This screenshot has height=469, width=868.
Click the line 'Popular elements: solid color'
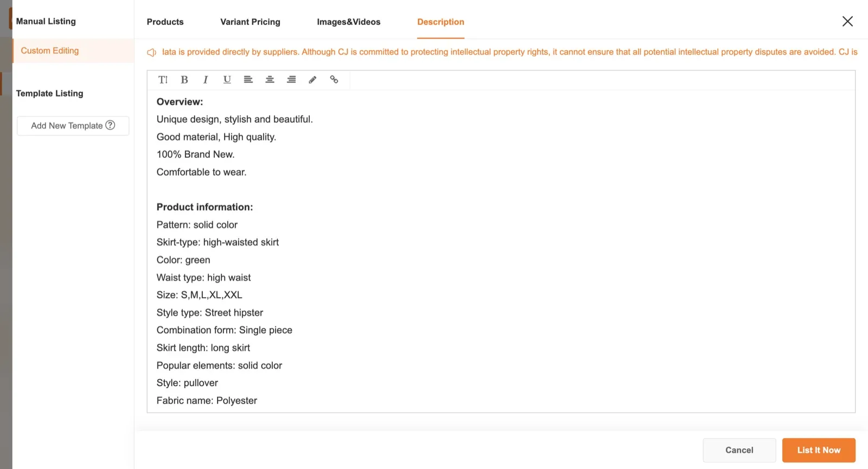[x=219, y=365]
